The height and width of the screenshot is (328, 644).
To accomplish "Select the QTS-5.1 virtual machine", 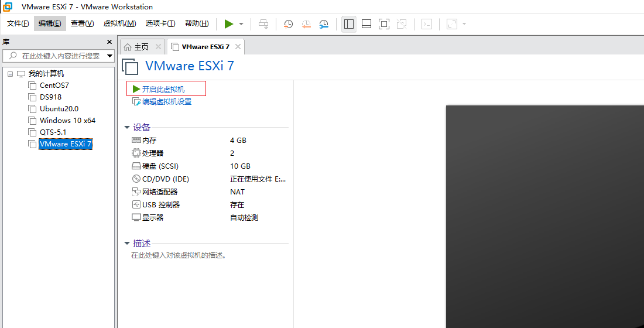I will tap(53, 132).
